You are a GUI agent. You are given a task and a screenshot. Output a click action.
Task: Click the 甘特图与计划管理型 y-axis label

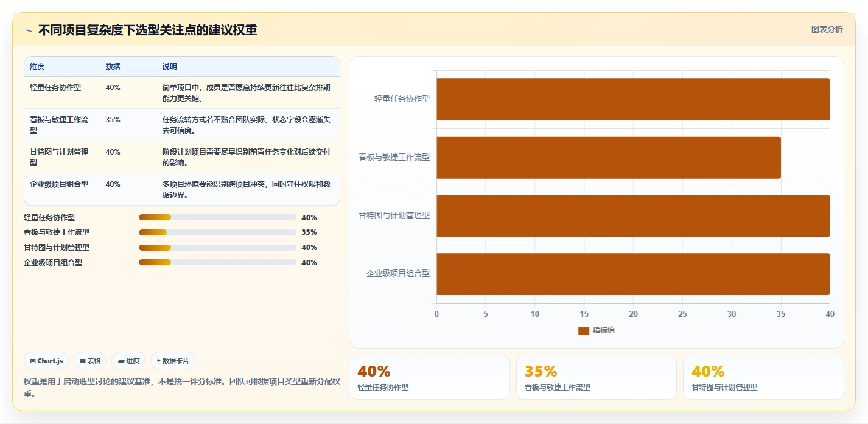tap(394, 215)
